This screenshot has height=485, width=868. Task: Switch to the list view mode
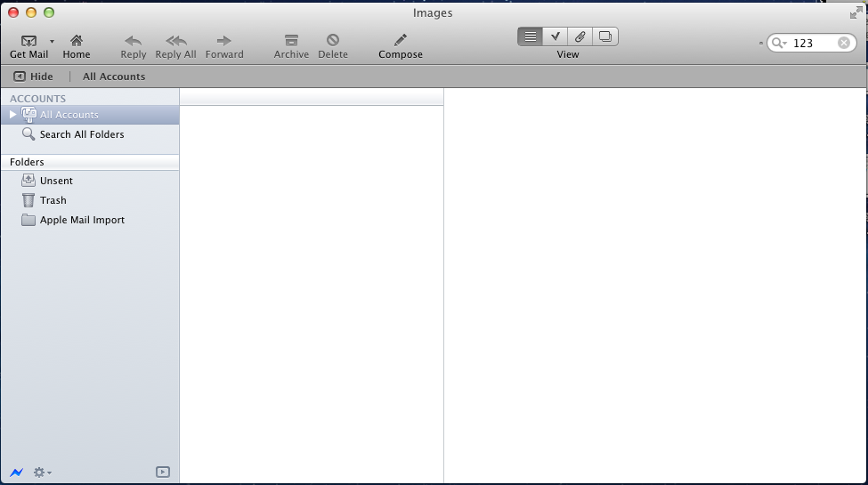tap(530, 36)
